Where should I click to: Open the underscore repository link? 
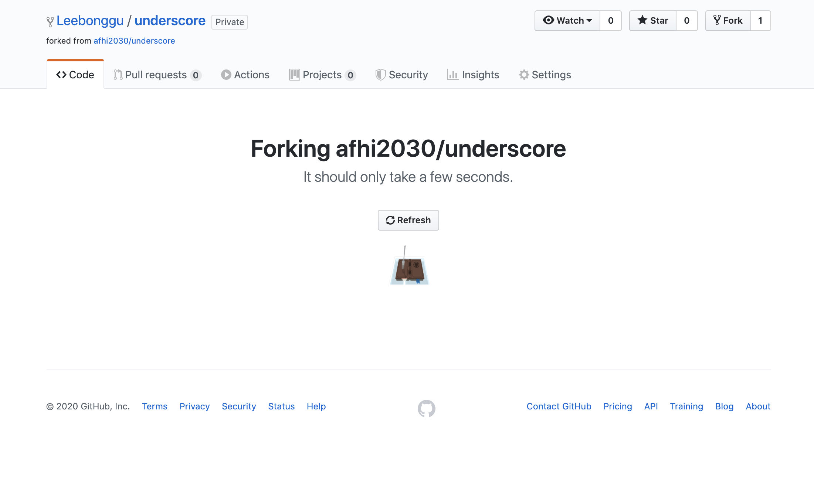point(170,21)
